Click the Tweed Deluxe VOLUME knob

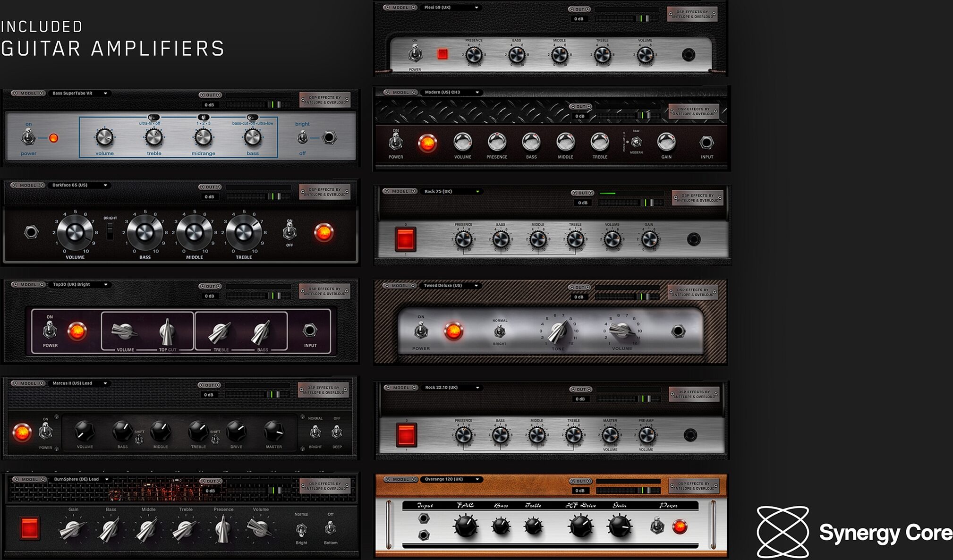coord(621,331)
